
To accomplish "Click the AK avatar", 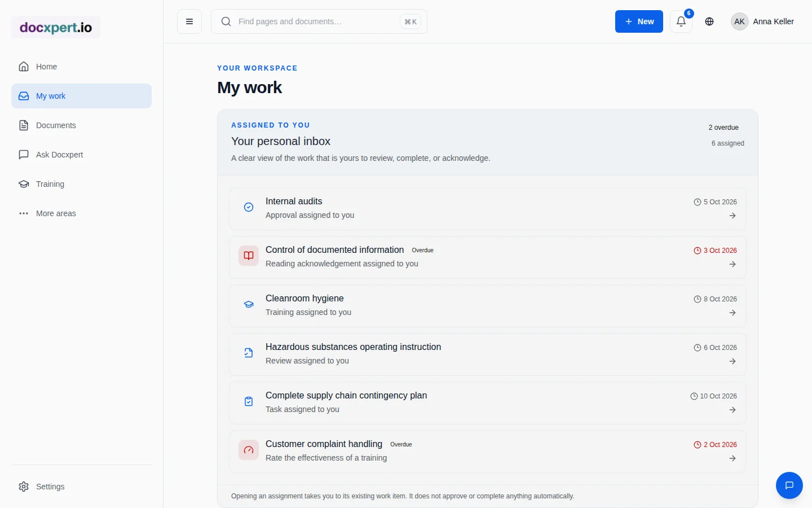I will click(x=739, y=21).
